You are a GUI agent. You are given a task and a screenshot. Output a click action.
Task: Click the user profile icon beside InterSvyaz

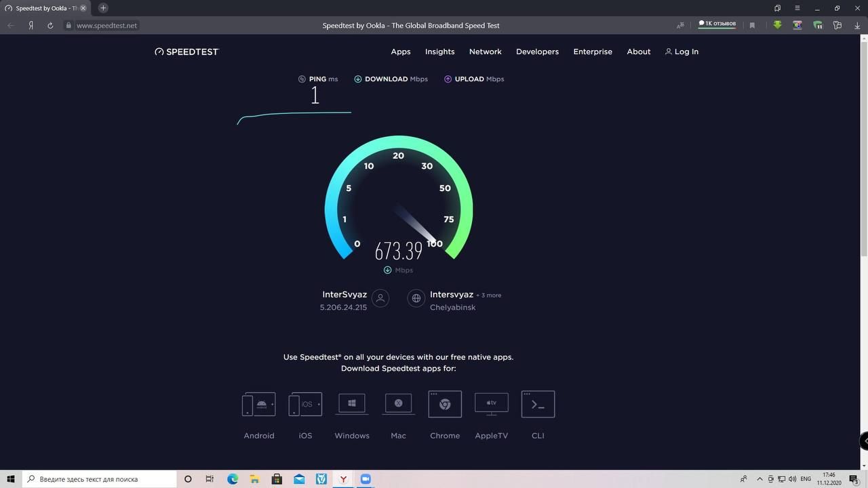tap(380, 298)
